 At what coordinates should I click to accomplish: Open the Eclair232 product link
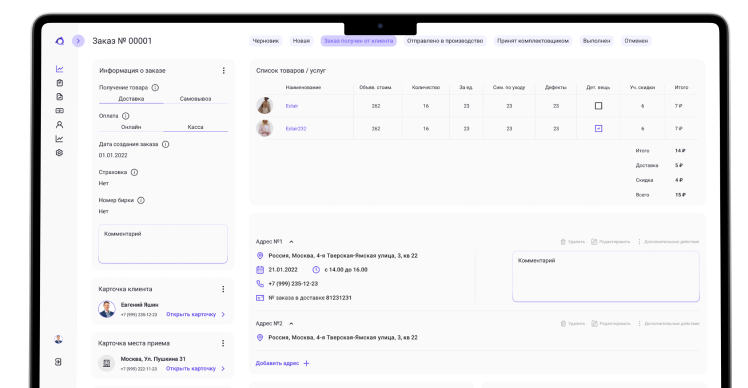pyautogui.click(x=296, y=129)
